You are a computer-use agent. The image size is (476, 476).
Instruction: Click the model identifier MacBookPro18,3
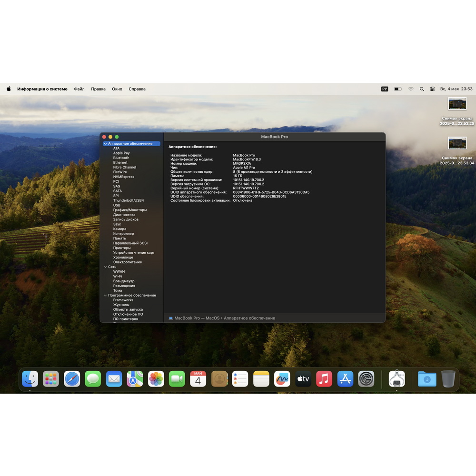[x=247, y=159]
